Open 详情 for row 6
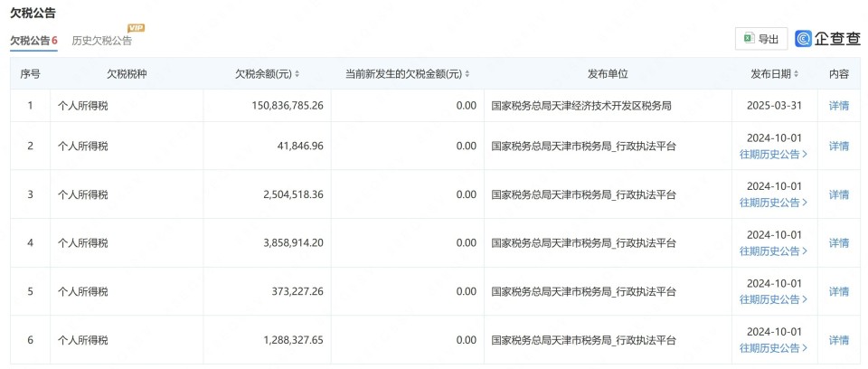Viewport: 868px width, 369px height. pos(839,340)
